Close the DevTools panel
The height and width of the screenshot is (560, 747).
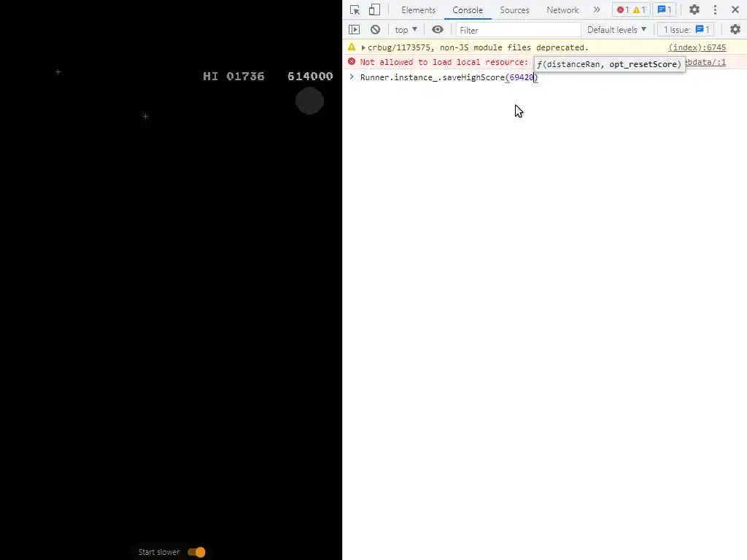[735, 9]
